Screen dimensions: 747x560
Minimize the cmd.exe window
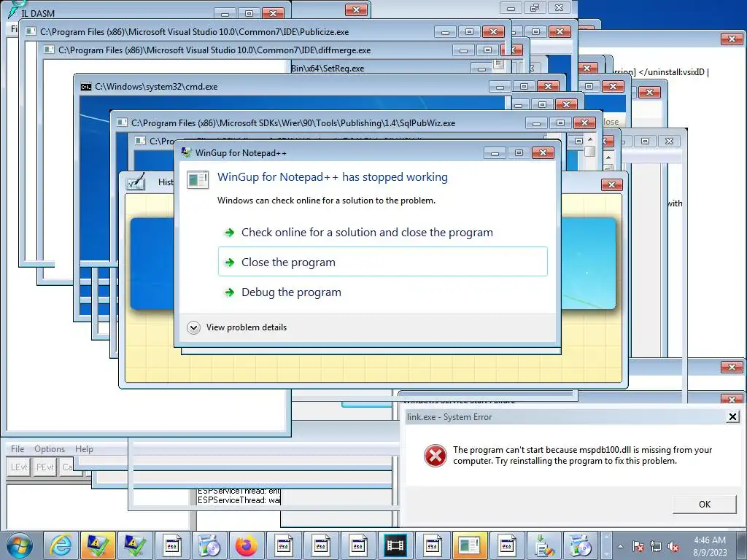(x=500, y=87)
